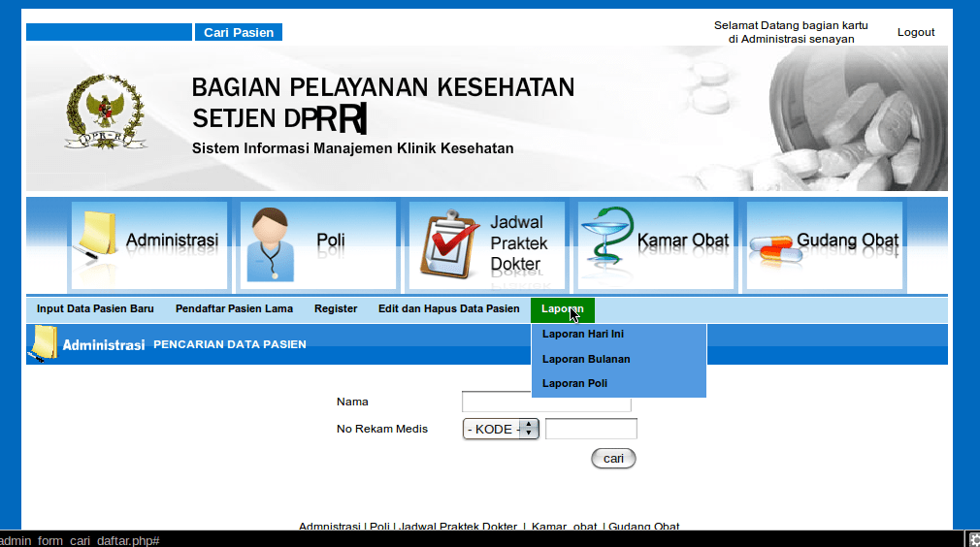Viewport: 980px width, 547px height.
Task: Click the Sistem Informasi Manajemen Klinik Kesehatan subtitle
Action: [x=352, y=148]
